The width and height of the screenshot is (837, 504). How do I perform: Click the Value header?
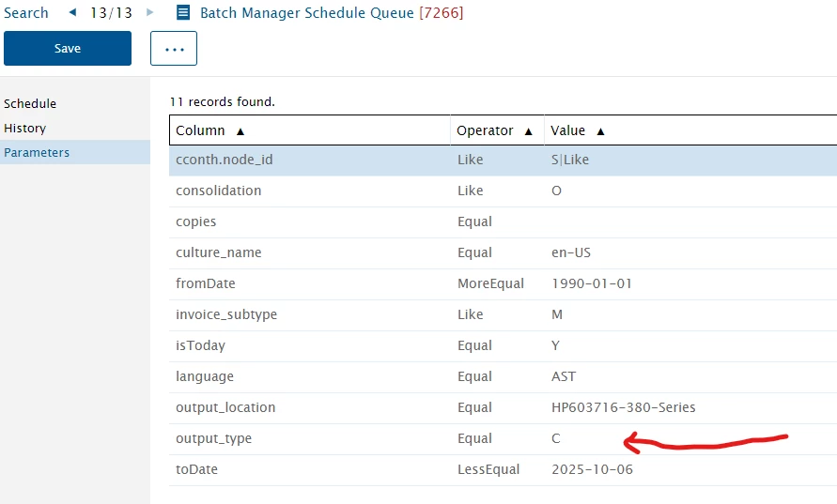tap(568, 130)
